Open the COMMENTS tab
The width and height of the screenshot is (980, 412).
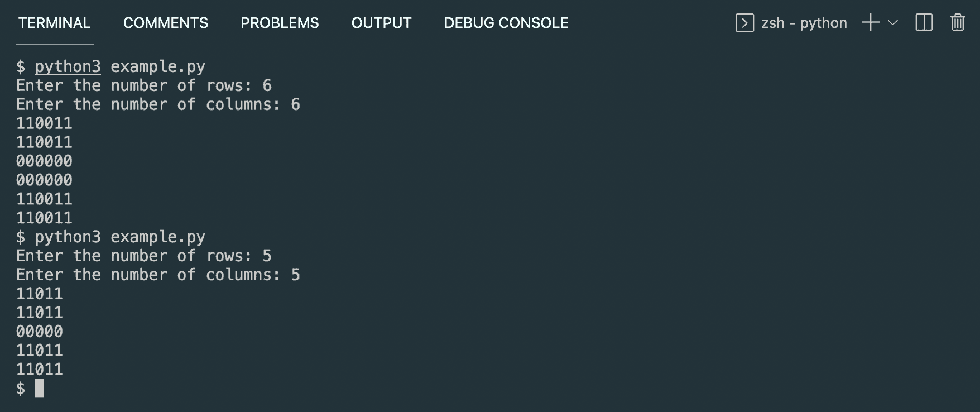tap(165, 23)
